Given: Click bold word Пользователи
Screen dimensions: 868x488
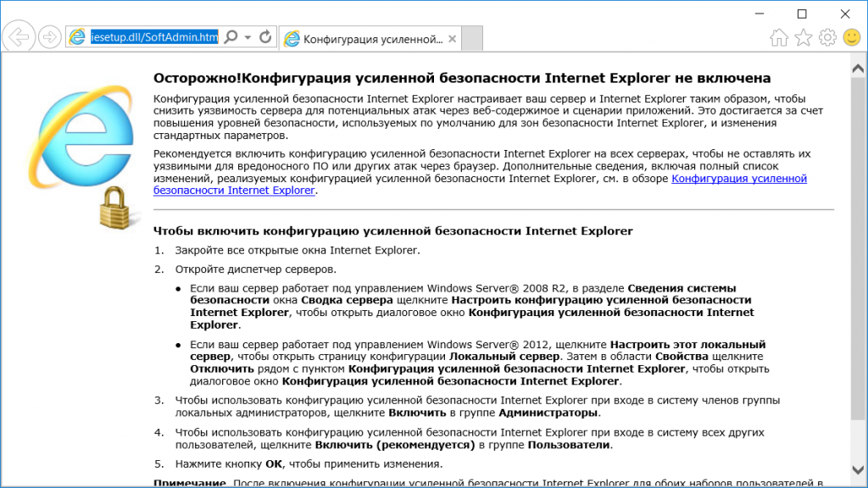Looking at the screenshot, I should pyautogui.click(x=569, y=445).
